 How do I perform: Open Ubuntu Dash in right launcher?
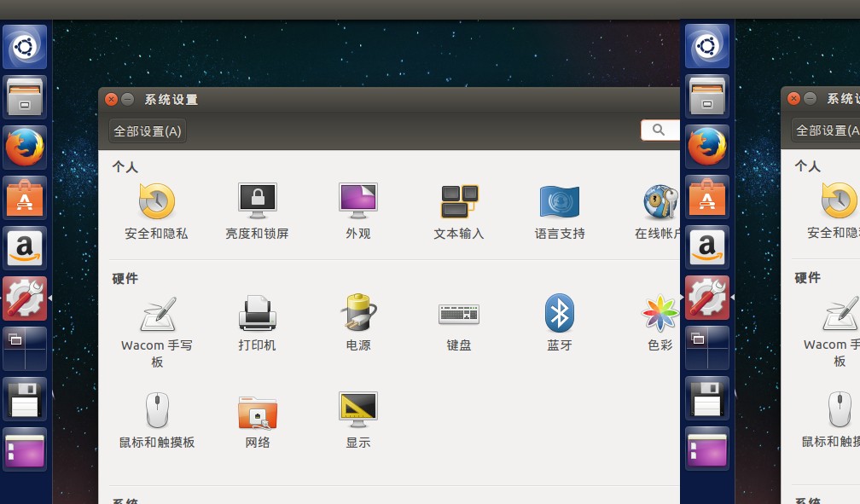pyautogui.click(x=707, y=45)
